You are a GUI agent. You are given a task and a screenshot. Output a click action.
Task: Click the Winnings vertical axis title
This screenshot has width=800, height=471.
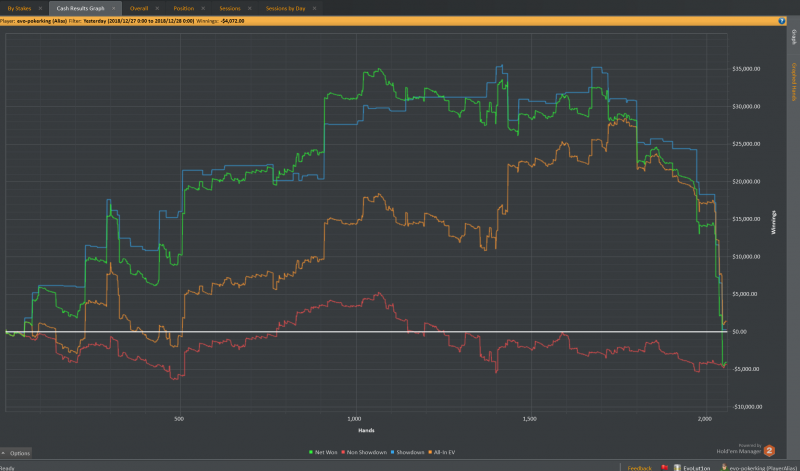[x=773, y=222]
